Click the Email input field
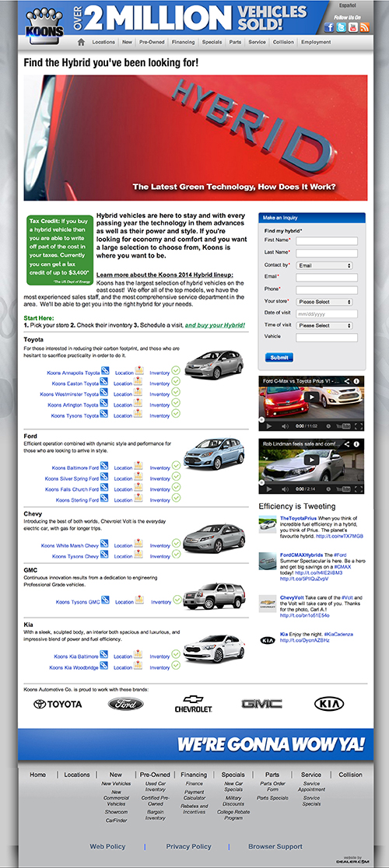Viewport: 389px width, 868px height. click(327, 278)
